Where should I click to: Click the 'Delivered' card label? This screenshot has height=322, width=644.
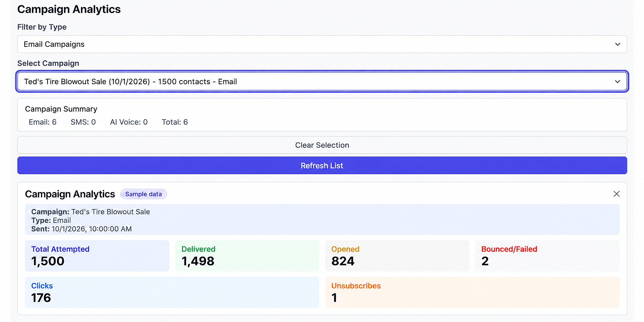point(199,249)
